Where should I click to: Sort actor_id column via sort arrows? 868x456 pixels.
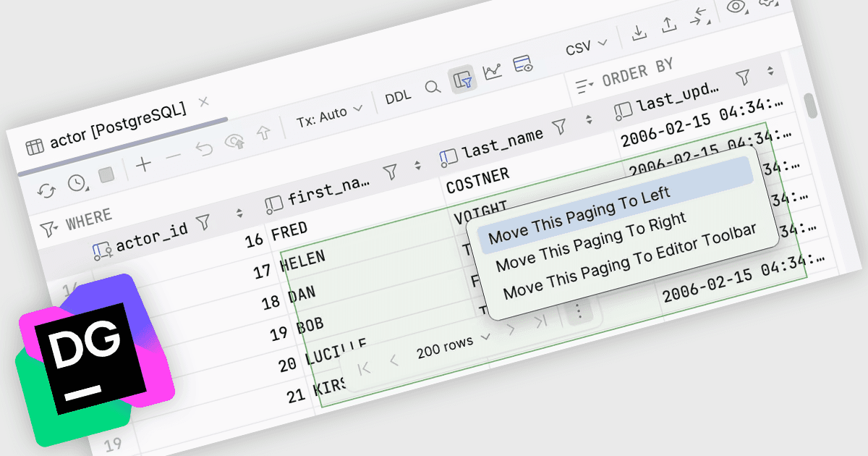click(x=239, y=214)
